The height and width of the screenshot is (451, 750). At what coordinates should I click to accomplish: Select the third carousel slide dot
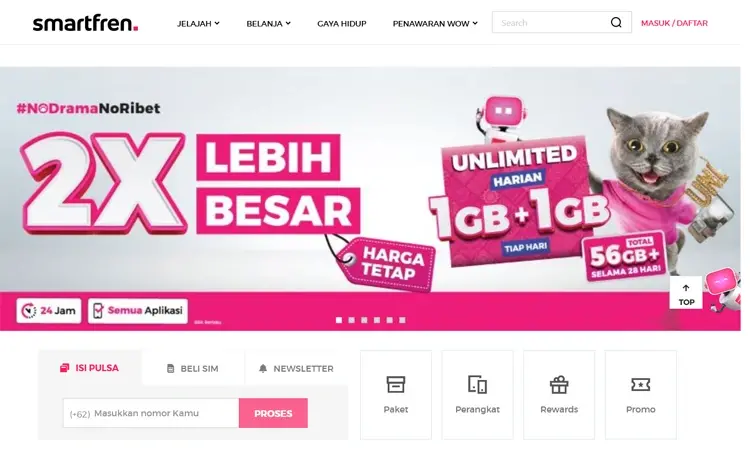coord(364,320)
